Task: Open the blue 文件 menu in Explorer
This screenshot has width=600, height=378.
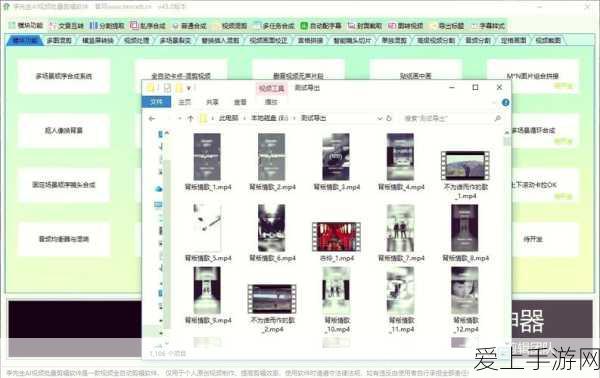Action: pos(156,102)
